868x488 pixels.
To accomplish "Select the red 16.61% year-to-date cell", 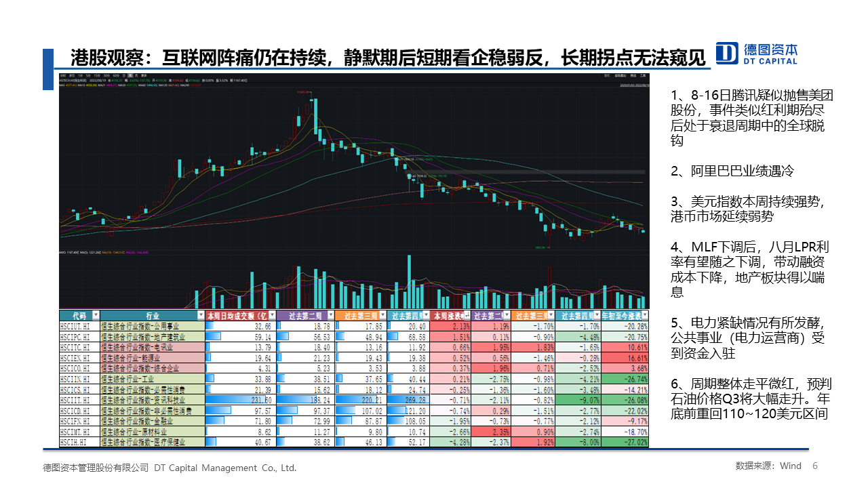I will point(625,358).
